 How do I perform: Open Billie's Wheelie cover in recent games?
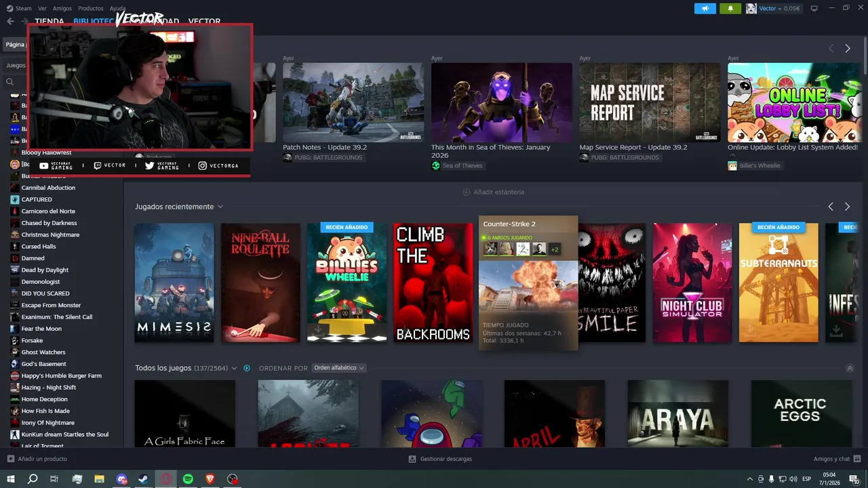[347, 283]
